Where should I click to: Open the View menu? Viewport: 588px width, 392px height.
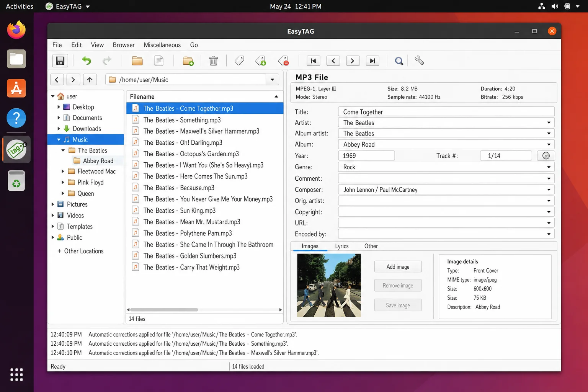(97, 45)
